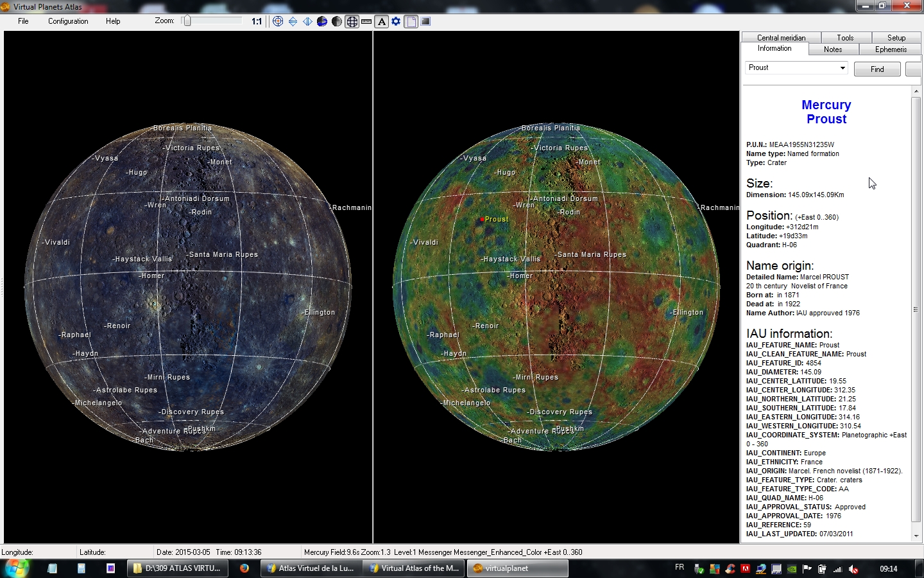The image size is (924, 578).
Task: Adjust the Zoom slider handle
Action: pyautogui.click(x=187, y=21)
